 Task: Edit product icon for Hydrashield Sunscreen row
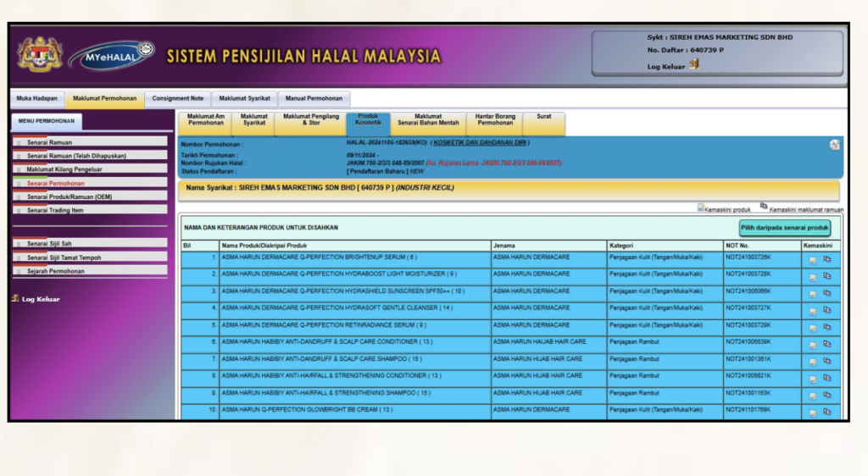(813, 294)
